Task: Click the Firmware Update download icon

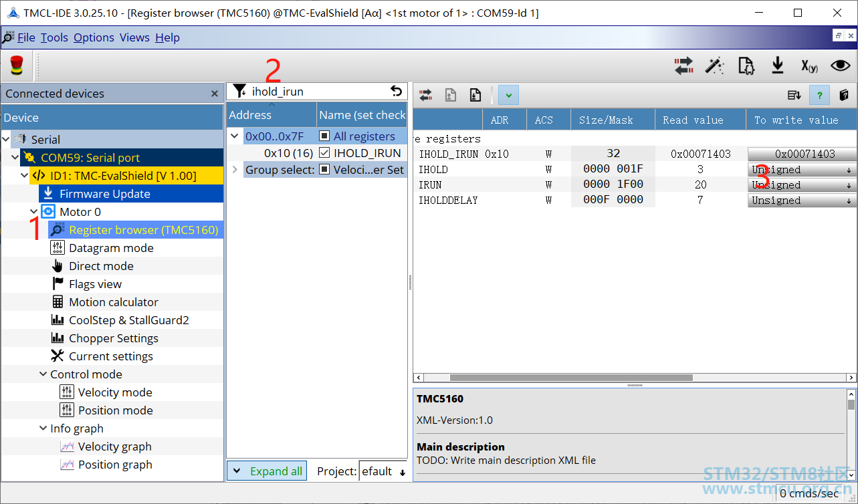Action: (48, 194)
